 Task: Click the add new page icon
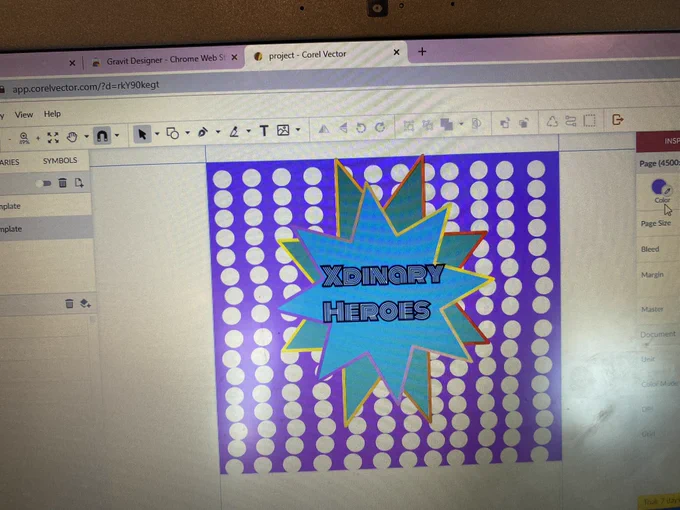pyautogui.click(x=79, y=183)
